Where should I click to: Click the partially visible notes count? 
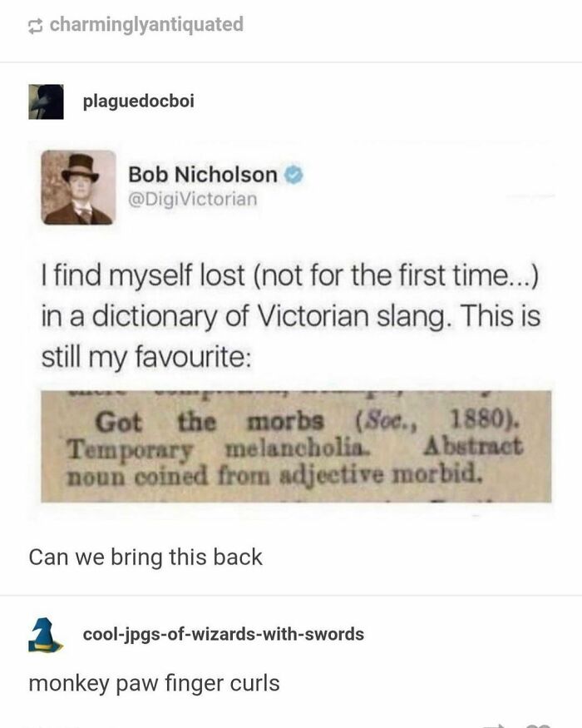(x=49, y=726)
